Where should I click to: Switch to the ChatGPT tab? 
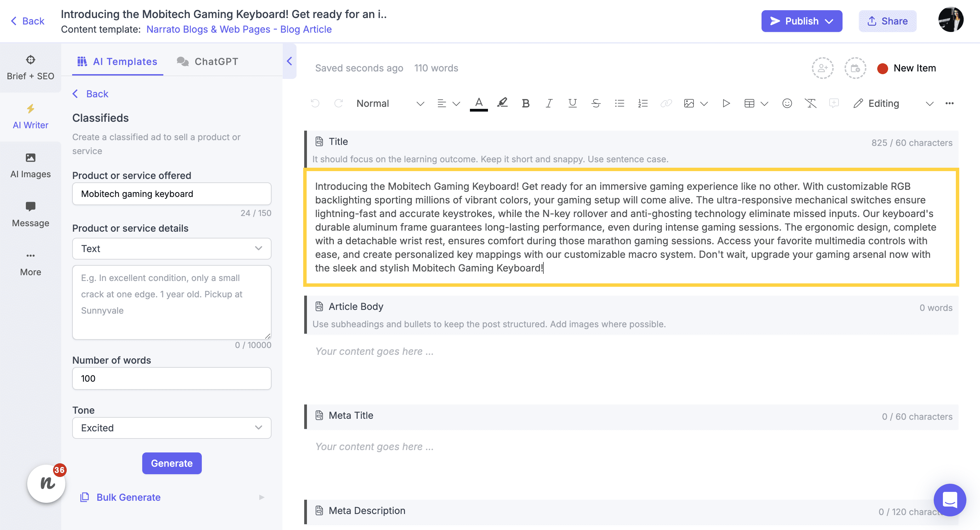pos(208,61)
